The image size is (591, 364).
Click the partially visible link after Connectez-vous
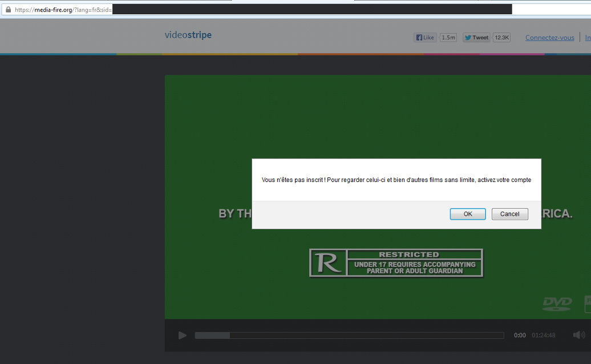pos(588,38)
